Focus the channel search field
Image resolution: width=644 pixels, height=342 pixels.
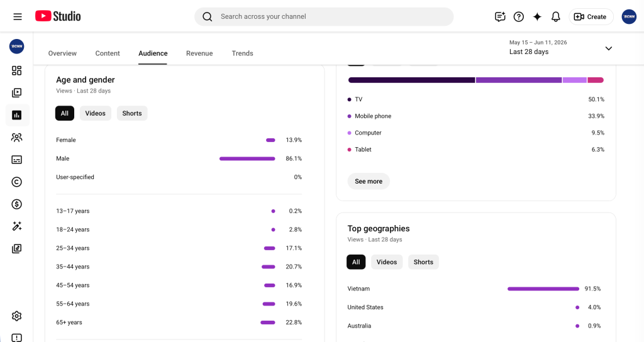(324, 17)
